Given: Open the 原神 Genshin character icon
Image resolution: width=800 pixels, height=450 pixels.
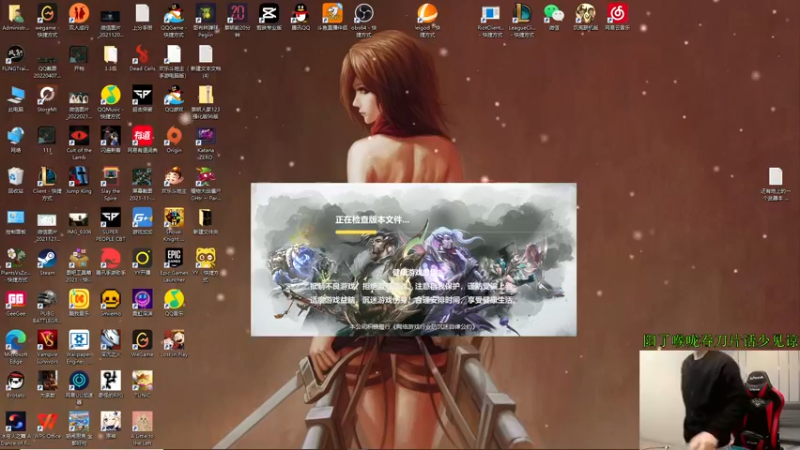Looking at the screenshot, I should coord(110,422).
